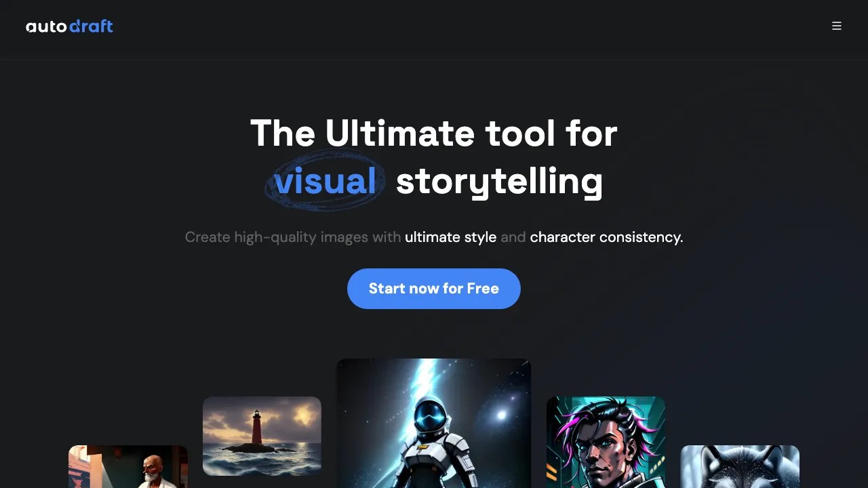Click the white auto part of logo
This screenshot has width=868, height=488.
46,27
